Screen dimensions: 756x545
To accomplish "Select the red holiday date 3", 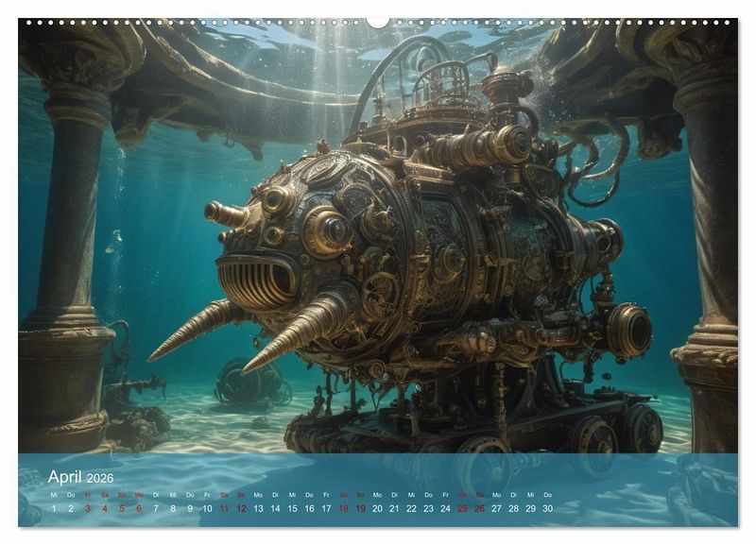I will pos(88,508).
